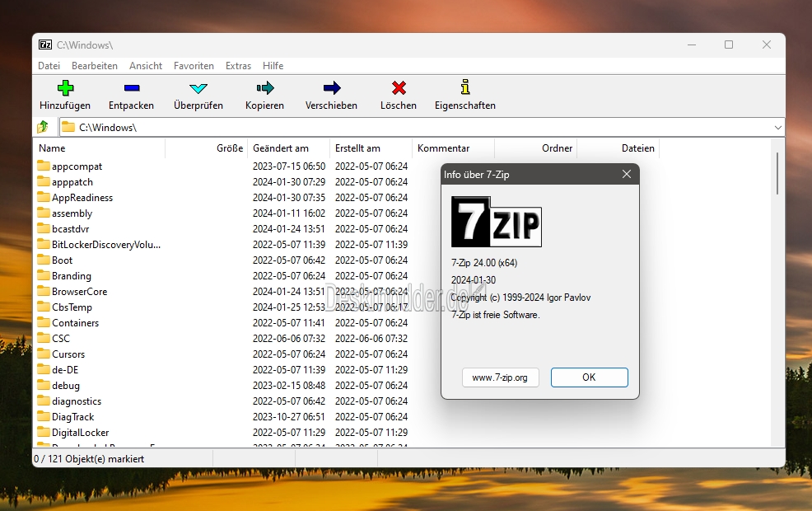
Task: Click modified date 2023-02-15 08:48 of debug
Action: [x=289, y=386]
